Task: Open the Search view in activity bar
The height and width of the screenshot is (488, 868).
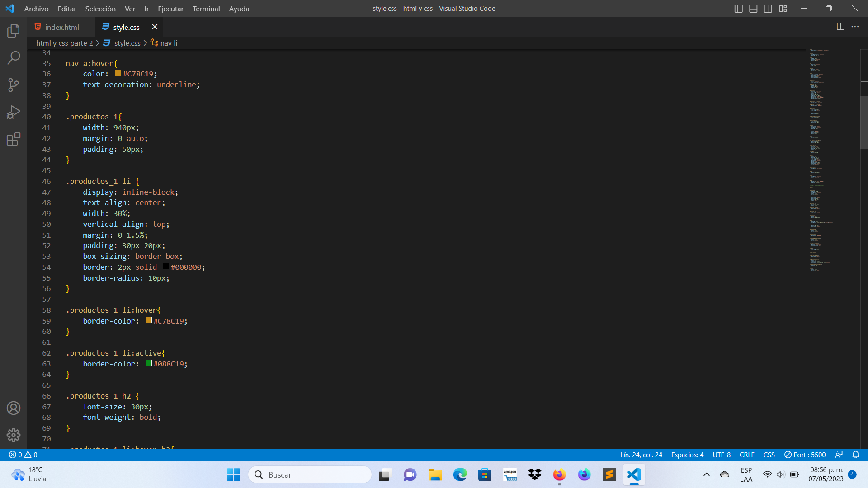Action: [14, 58]
